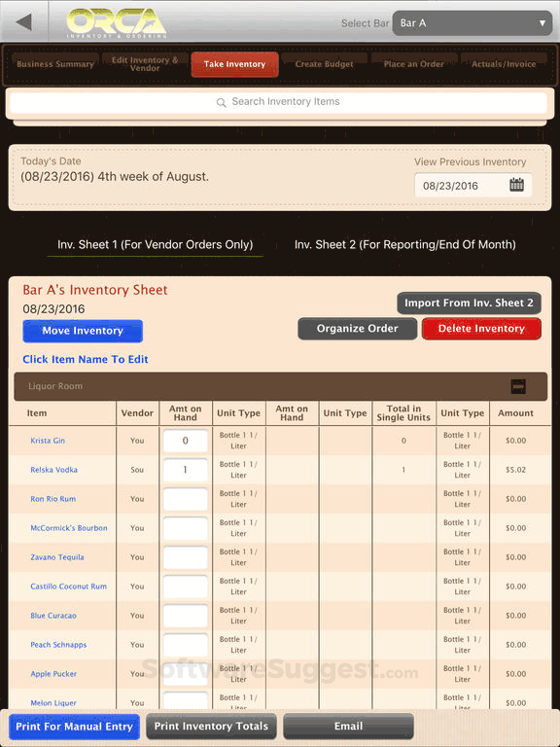The height and width of the screenshot is (747, 560).
Task: Click the search magnifier icon
Action: click(221, 102)
